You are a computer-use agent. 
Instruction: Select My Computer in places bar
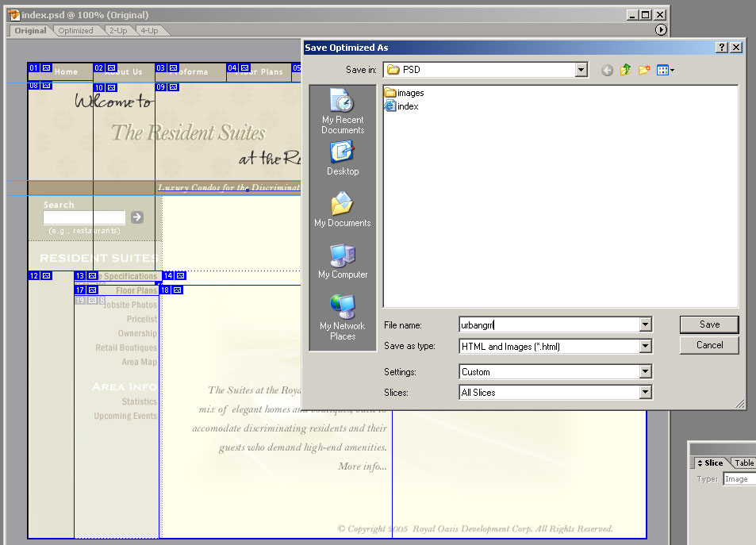point(343,262)
